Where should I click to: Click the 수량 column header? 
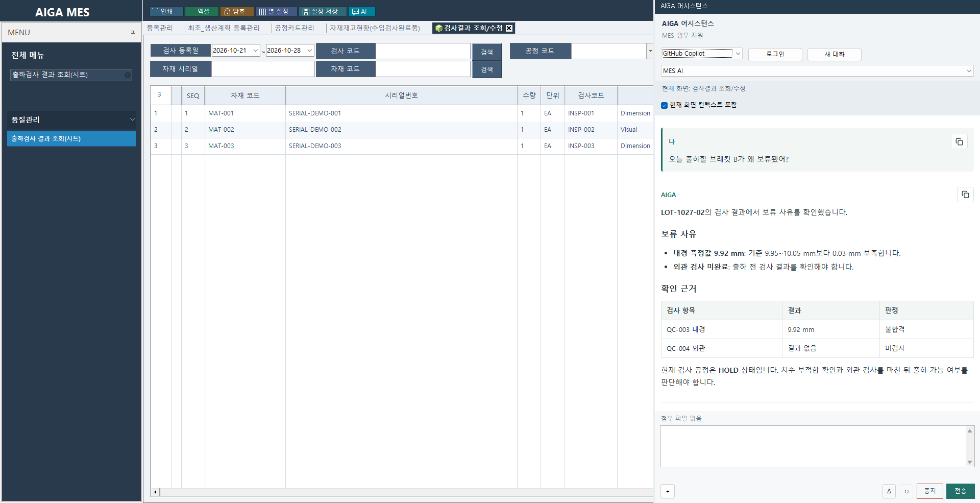(x=529, y=96)
